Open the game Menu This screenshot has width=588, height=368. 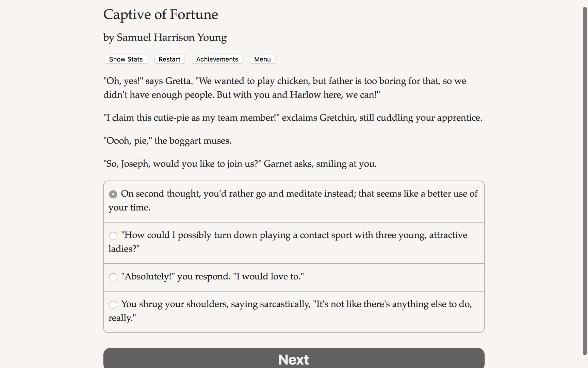pos(262,59)
